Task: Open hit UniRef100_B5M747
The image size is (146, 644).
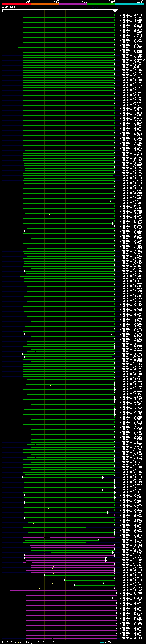Action: coord(131,223)
